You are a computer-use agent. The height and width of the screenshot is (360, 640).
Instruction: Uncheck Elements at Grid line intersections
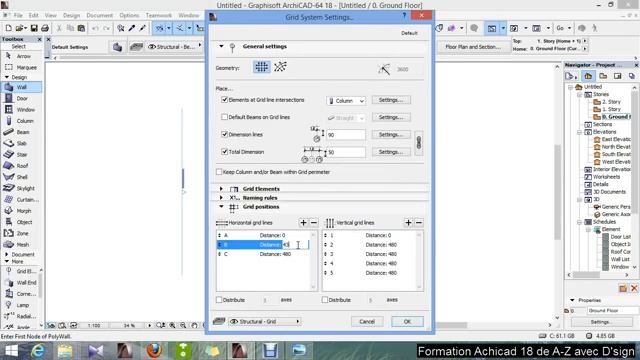(x=224, y=100)
